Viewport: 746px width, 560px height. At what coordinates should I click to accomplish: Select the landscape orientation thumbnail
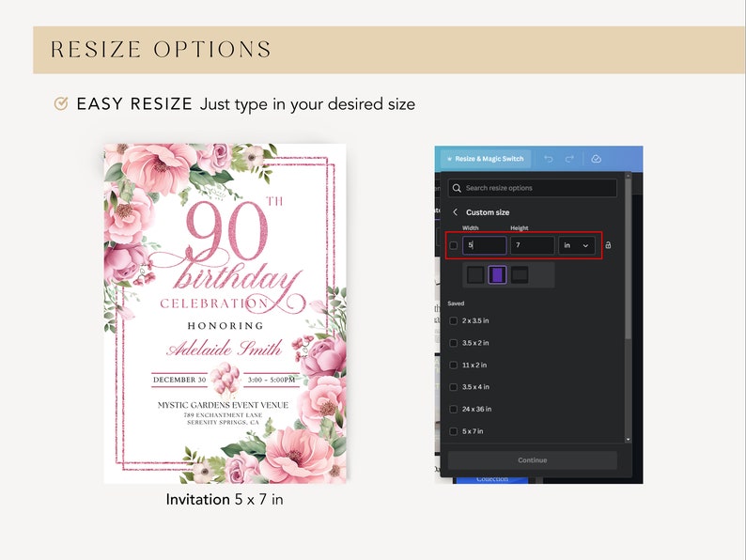pyautogui.click(x=520, y=275)
